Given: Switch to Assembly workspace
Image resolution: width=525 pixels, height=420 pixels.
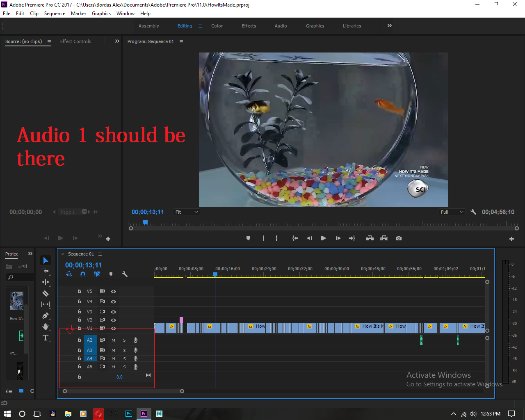Looking at the screenshot, I should coord(148,26).
